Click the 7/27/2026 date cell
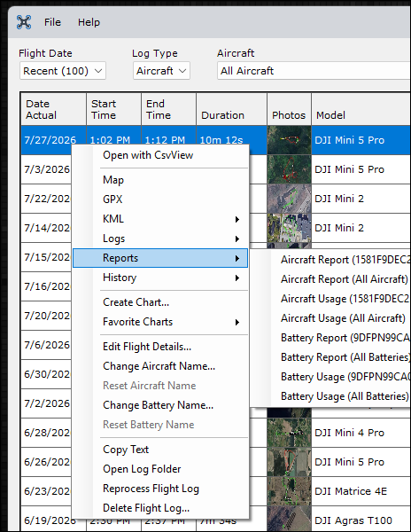Screen dimensions: 411x532 point(50,140)
